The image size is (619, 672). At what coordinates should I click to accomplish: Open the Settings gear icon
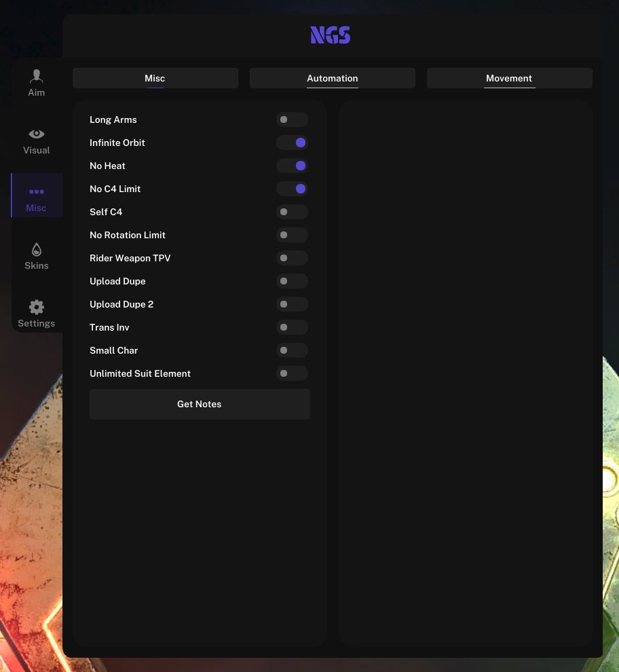pos(37,307)
